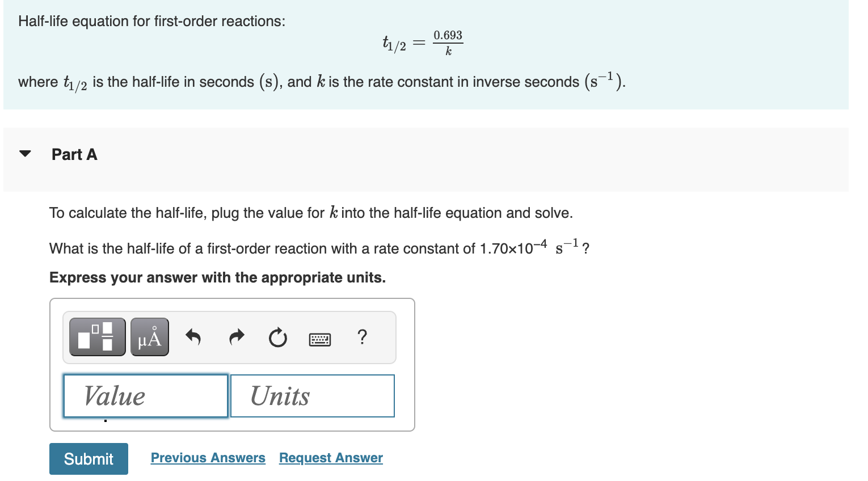Image resolution: width=868 pixels, height=481 pixels.
Task: Click the Part A disclosure triangle
Action: (x=25, y=153)
